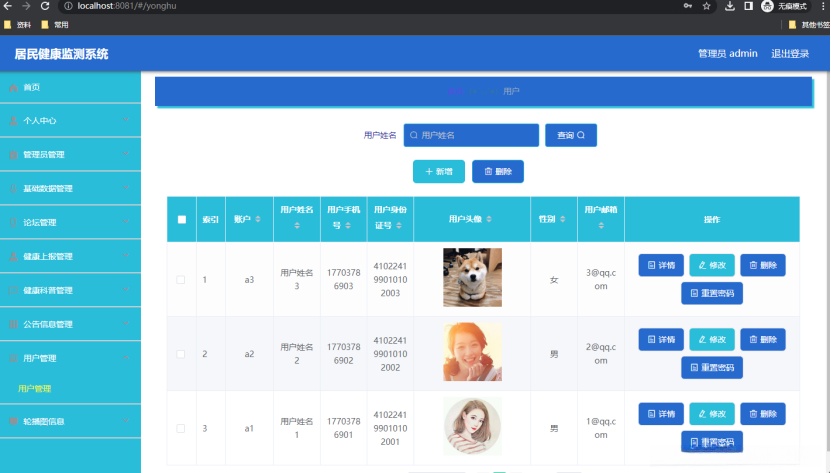Click the icon beside 公告信息管理
This screenshot has height=473, width=831.
14,324
